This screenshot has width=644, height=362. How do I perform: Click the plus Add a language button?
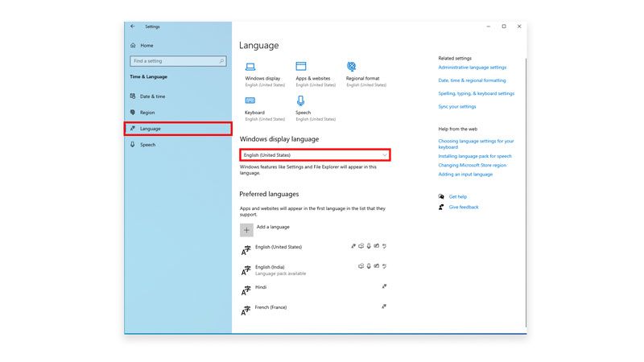[x=246, y=230]
